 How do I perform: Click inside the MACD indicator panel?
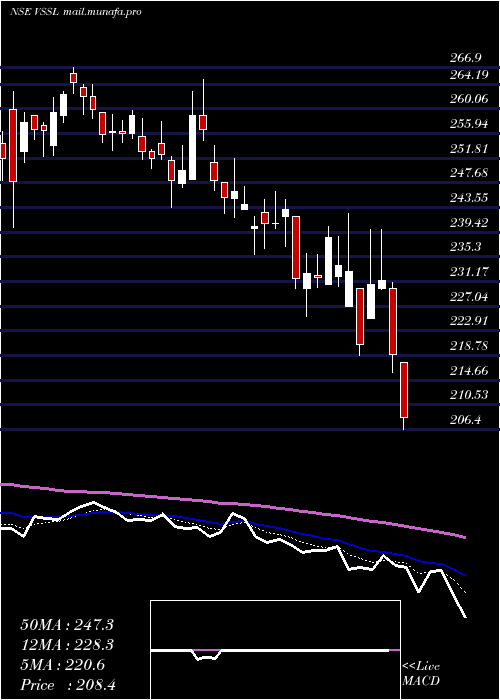pos(275,650)
